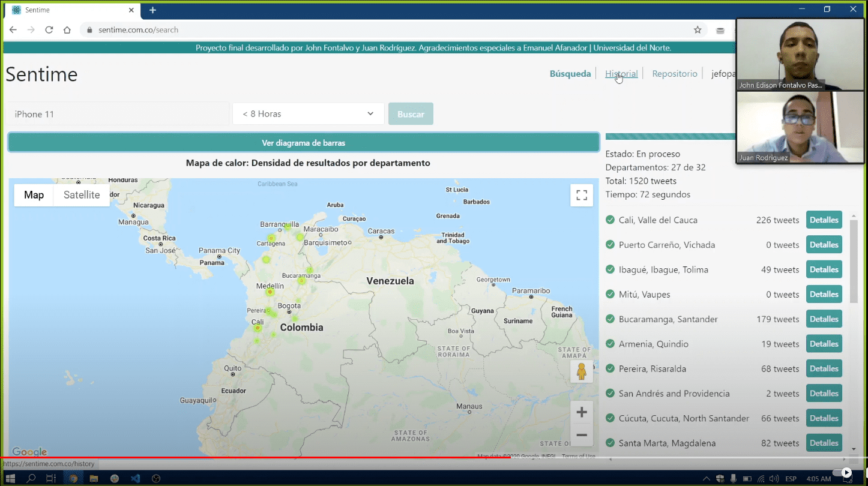Click the 'Total: 1520 tweets' text
This screenshot has height=486, width=868.
click(640, 181)
